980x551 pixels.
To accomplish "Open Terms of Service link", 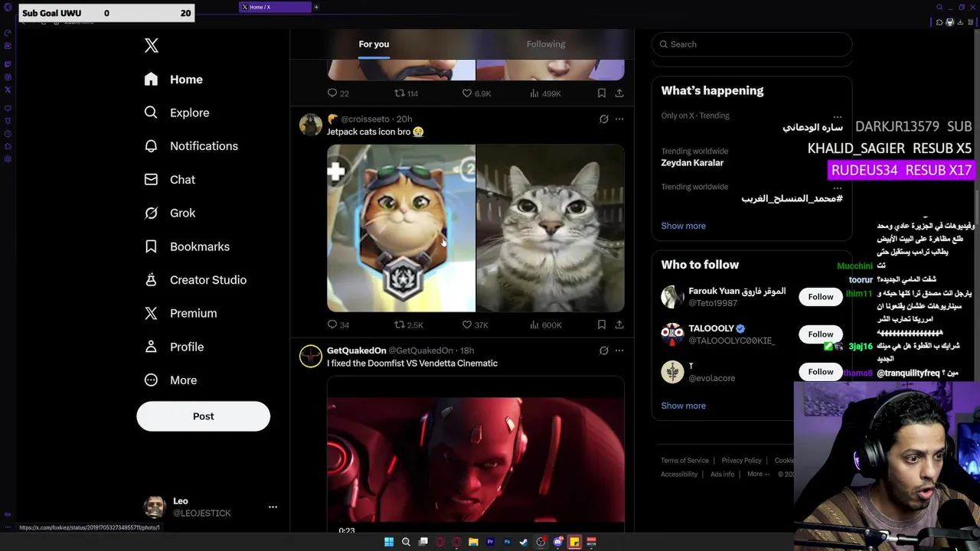I will pos(684,461).
